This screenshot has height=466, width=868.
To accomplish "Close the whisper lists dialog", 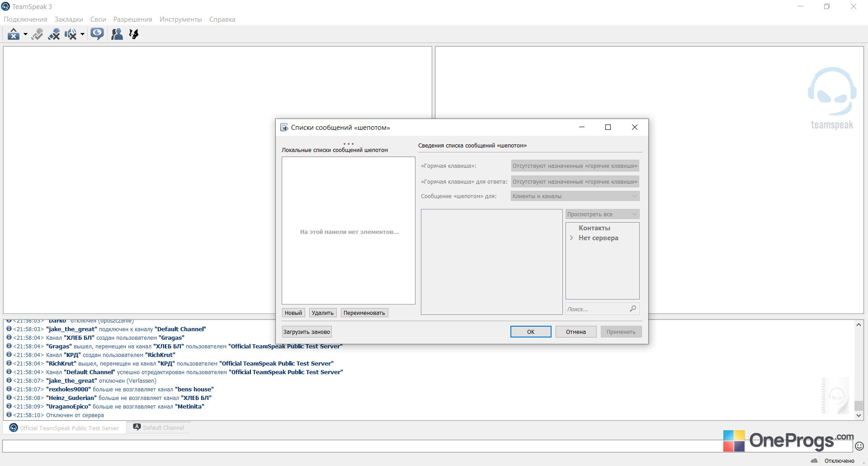I will click(635, 127).
